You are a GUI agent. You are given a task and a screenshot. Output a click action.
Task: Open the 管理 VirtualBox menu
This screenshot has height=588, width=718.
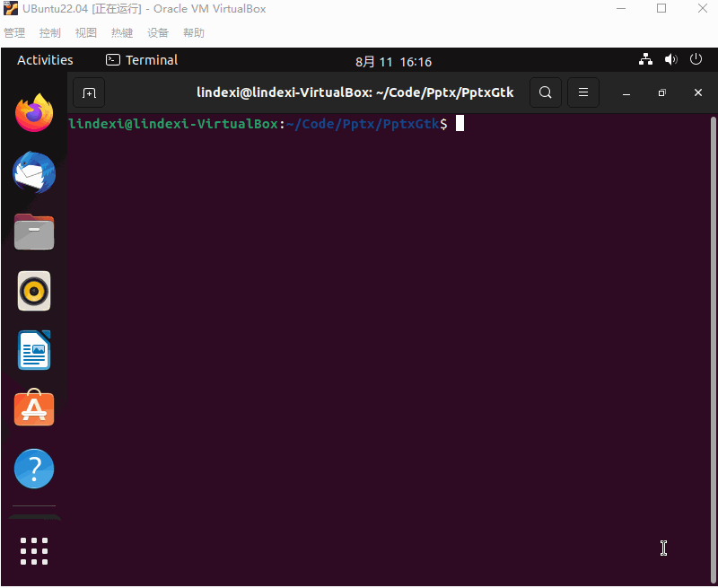(x=14, y=33)
